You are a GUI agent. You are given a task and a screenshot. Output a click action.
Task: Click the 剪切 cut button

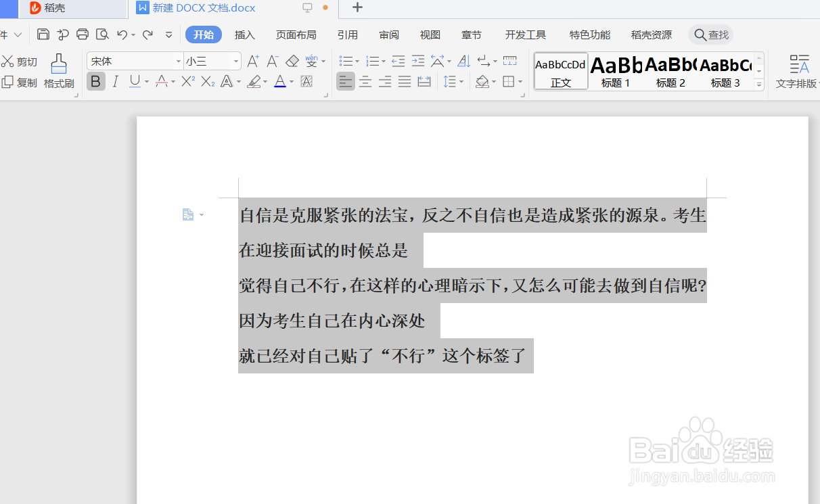[x=20, y=60]
